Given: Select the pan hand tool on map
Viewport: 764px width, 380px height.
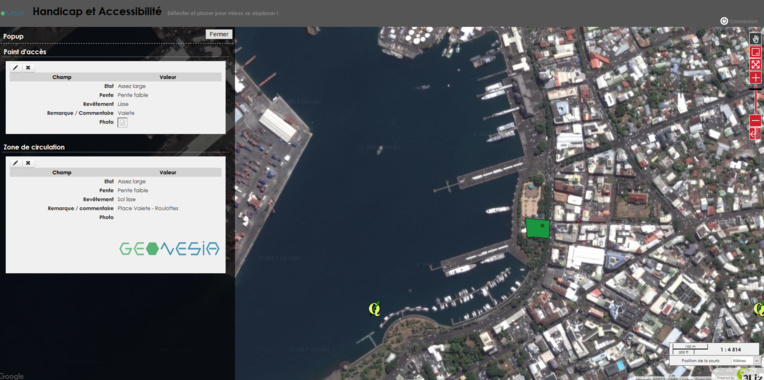Looking at the screenshot, I should 755,38.
